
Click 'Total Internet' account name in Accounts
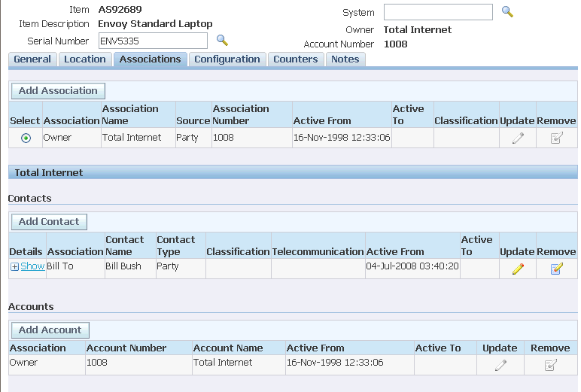click(x=223, y=363)
